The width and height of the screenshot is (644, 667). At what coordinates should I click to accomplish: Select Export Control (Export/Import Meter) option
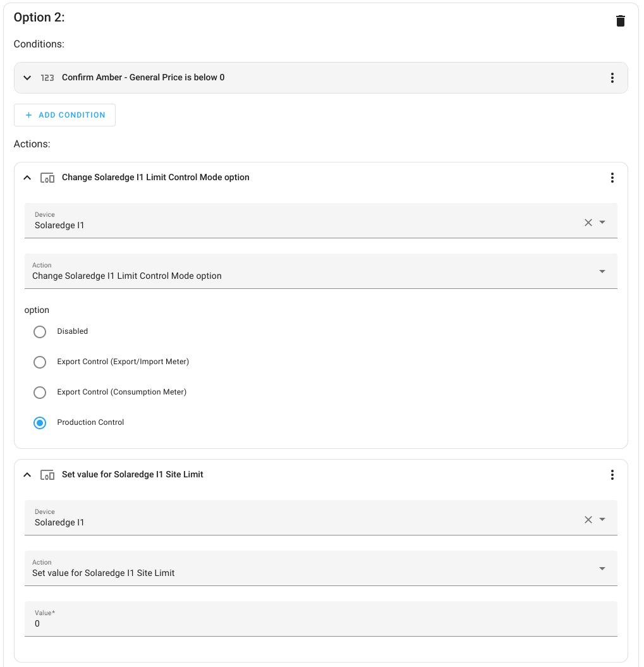pyautogui.click(x=40, y=362)
